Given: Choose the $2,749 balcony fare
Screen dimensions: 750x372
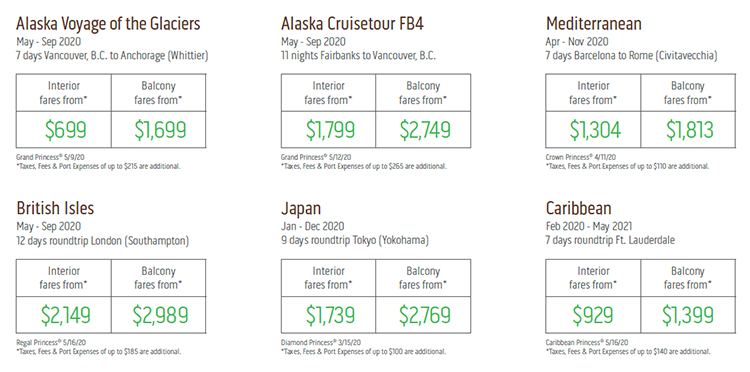Looking at the screenshot, I should [x=425, y=130].
